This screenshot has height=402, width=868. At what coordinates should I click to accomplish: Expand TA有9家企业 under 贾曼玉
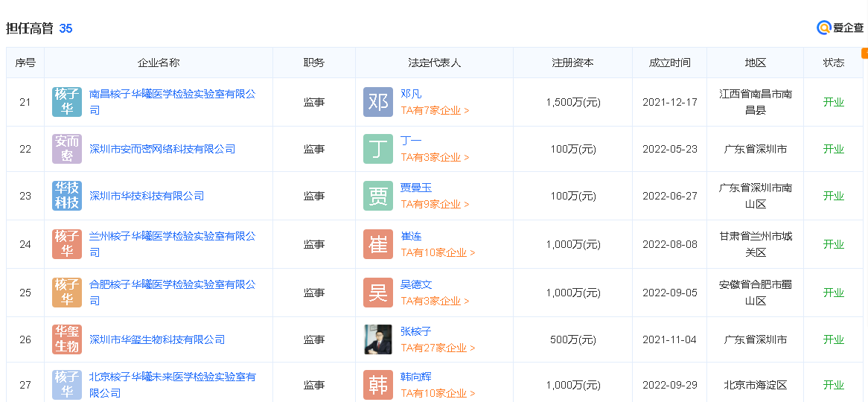pos(435,204)
